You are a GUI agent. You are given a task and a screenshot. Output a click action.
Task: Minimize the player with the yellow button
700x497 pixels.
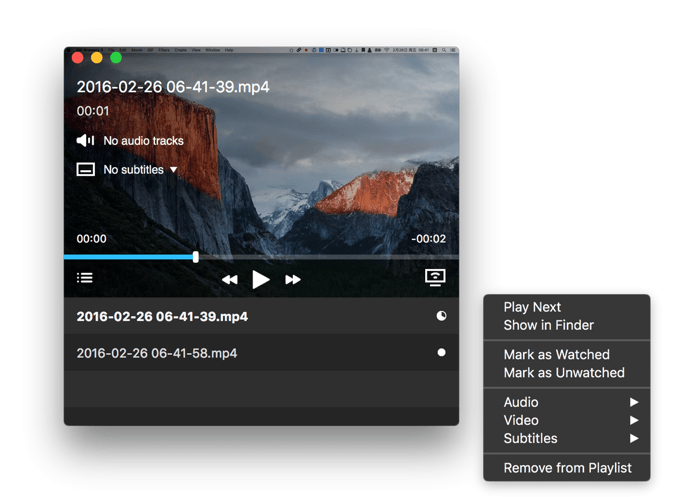tap(97, 58)
